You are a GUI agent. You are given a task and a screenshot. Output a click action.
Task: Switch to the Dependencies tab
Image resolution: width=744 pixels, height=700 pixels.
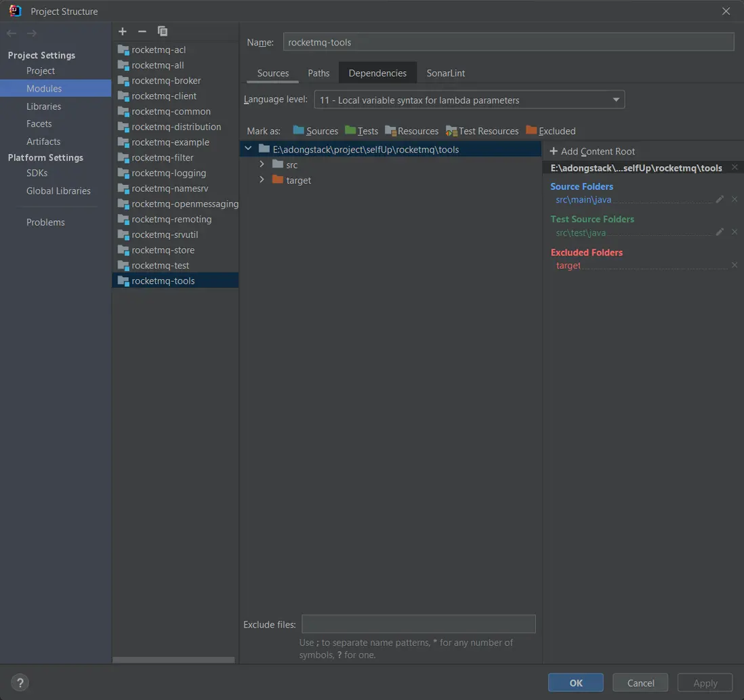(x=377, y=73)
